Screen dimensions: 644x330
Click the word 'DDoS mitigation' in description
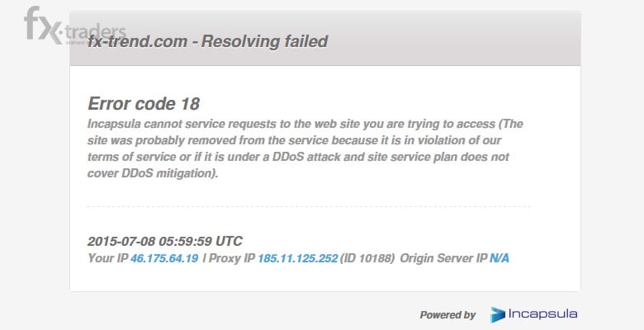[169, 173]
